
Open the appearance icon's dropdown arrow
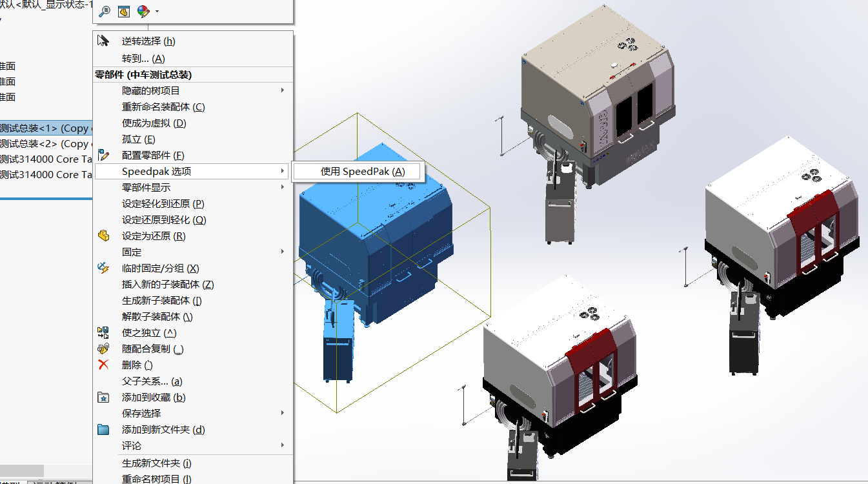(x=157, y=12)
